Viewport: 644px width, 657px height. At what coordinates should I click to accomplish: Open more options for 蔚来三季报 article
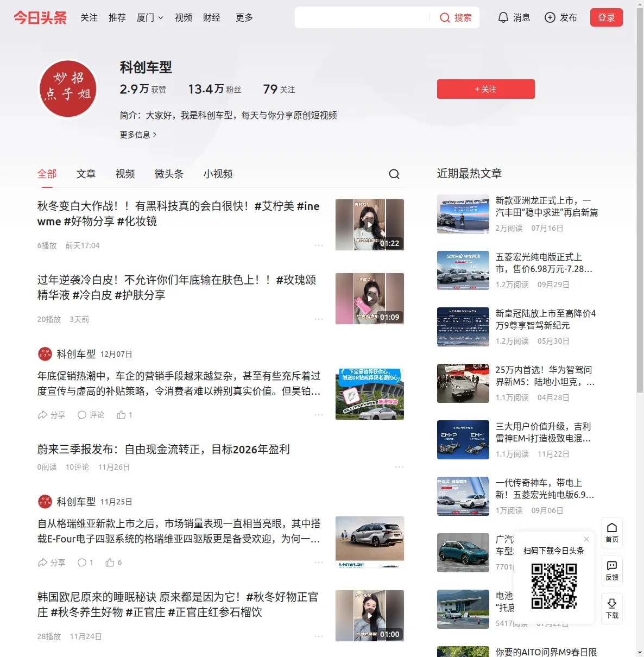[x=399, y=467]
